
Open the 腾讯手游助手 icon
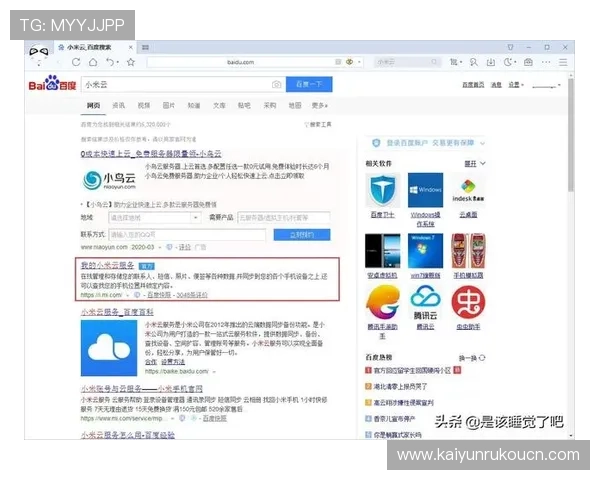click(x=383, y=302)
